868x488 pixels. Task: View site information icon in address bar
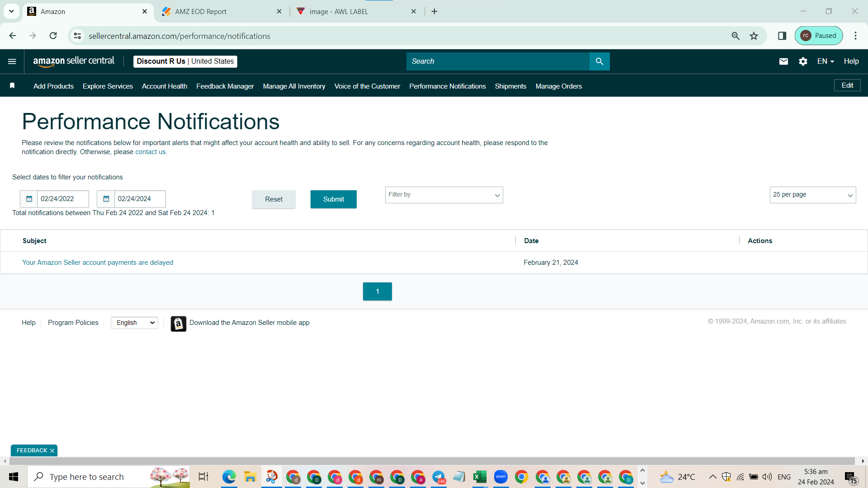coord(78,36)
